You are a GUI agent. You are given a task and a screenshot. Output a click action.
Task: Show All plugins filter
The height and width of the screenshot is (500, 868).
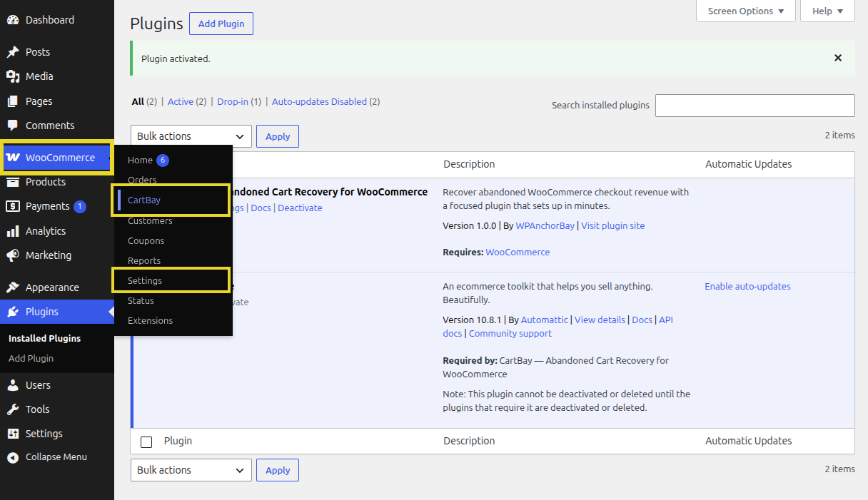pyautogui.click(x=138, y=102)
